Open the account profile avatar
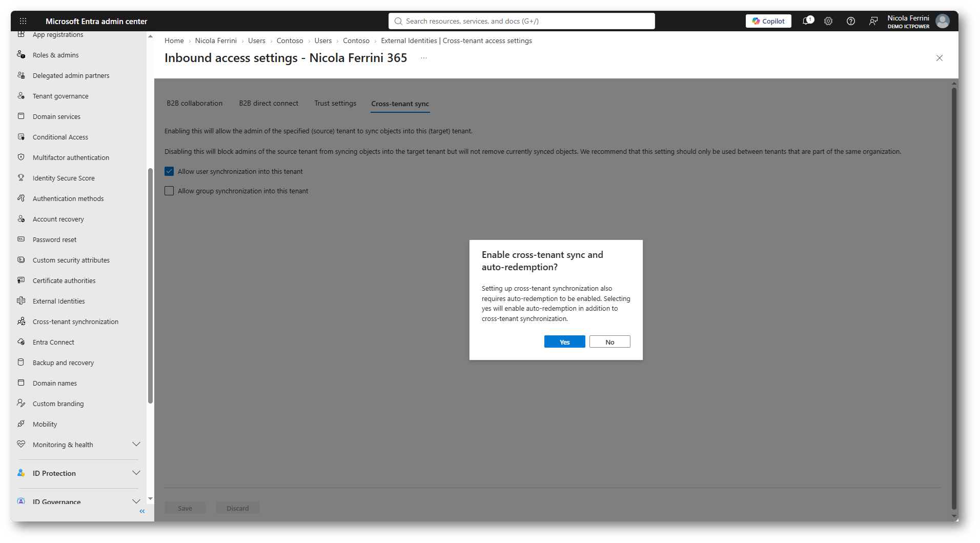 (x=943, y=21)
